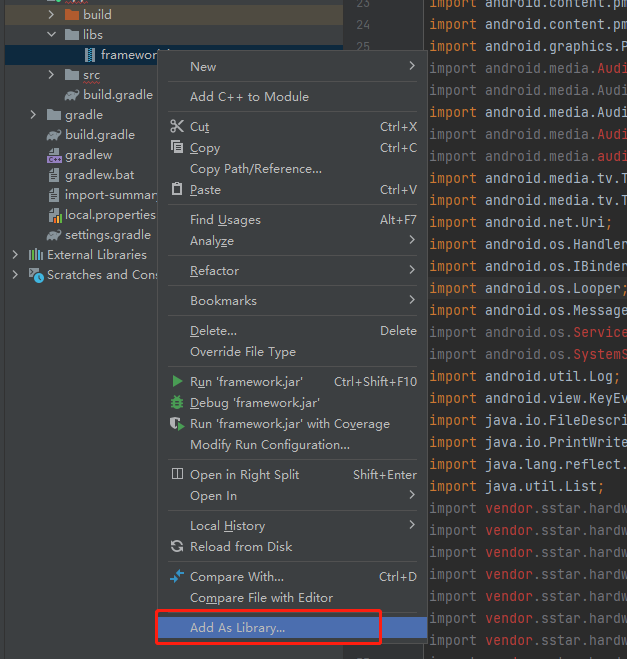
Task: Click the gradlew script file icon
Action: tap(54, 155)
